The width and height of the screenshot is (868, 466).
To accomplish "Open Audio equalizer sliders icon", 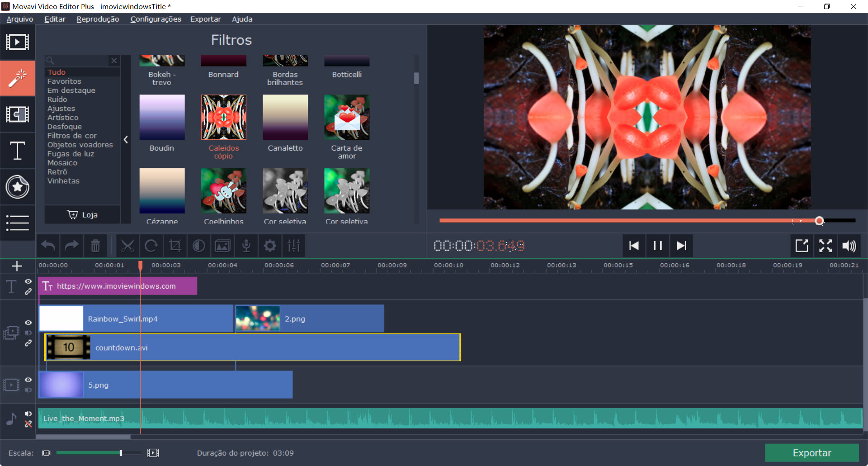I will pos(294,246).
